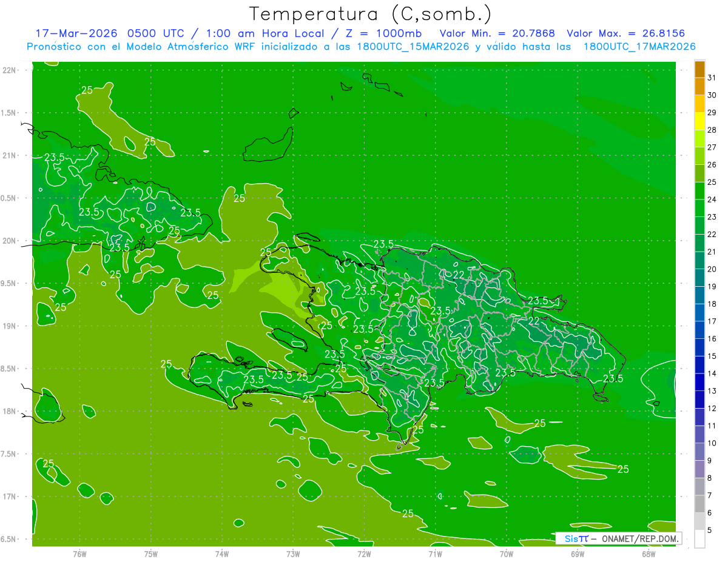The height and width of the screenshot is (562, 728).
Task: Click the green legend swatch between 23 and 24
Action: 699,209
